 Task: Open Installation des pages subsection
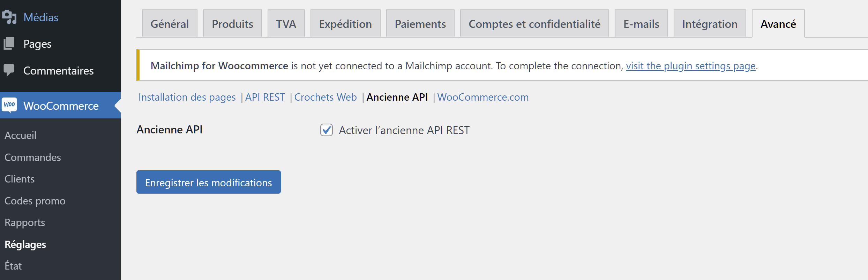pyautogui.click(x=187, y=97)
